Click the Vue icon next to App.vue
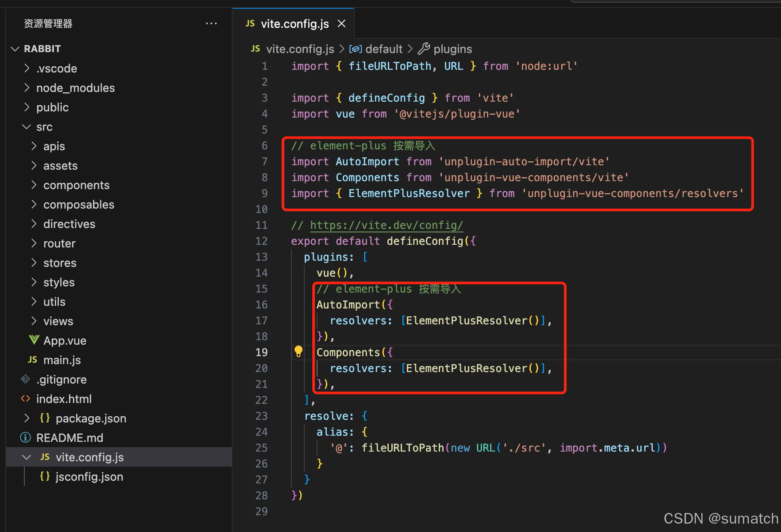Image resolution: width=781 pixels, height=532 pixels. pos(34,340)
